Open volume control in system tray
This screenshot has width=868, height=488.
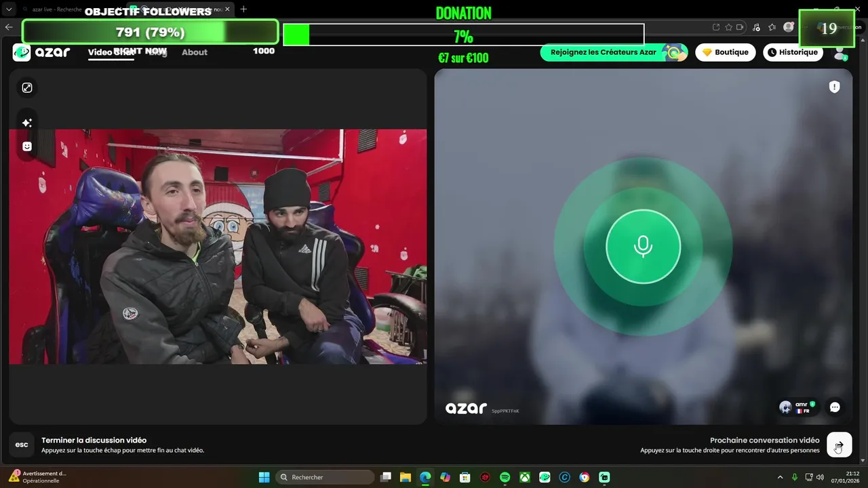click(x=821, y=477)
